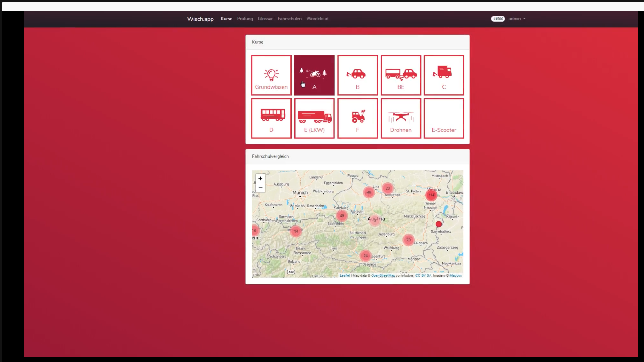This screenshot has width=644, height=362.
Task: Zoom in on the map
Action: point(260,179)
